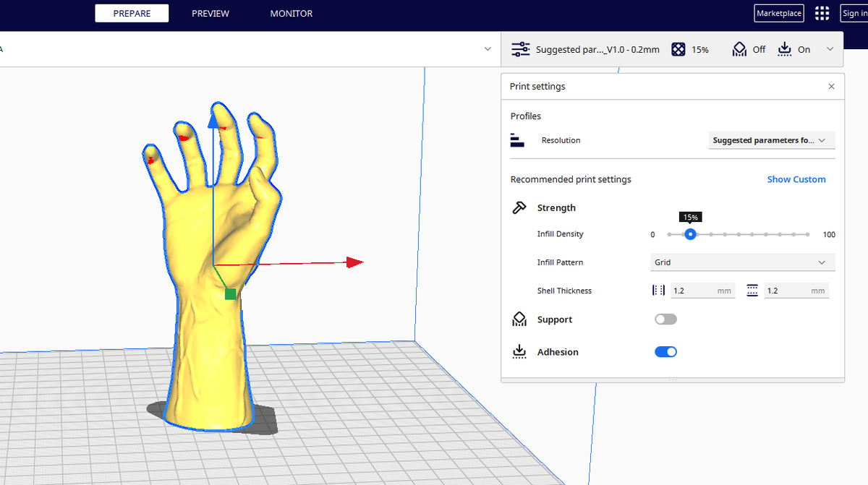The height and width of the screenshot is (485, 868).
Task: Open the Resolution profile dropdown
Action: pos(771,140)
